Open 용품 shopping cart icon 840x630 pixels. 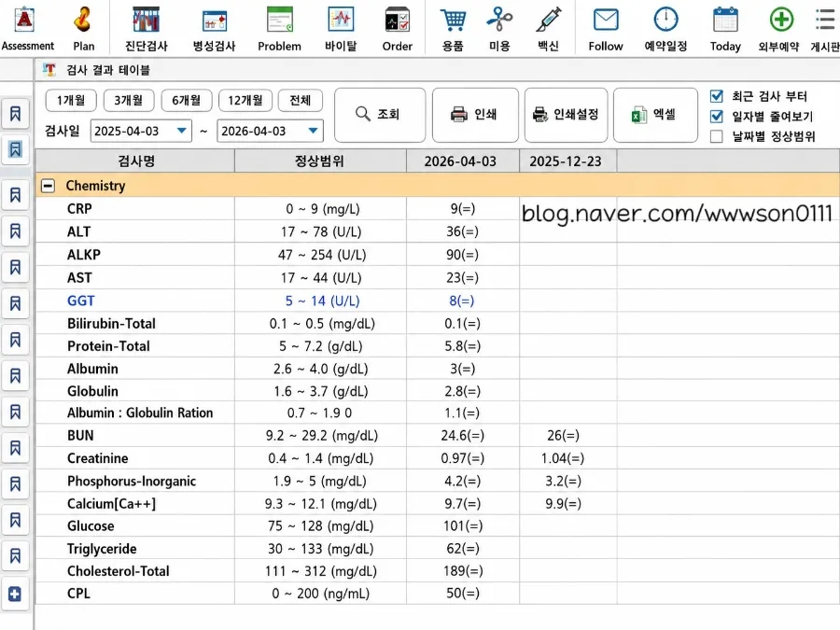pyautogui.click(x=454, y=20)
